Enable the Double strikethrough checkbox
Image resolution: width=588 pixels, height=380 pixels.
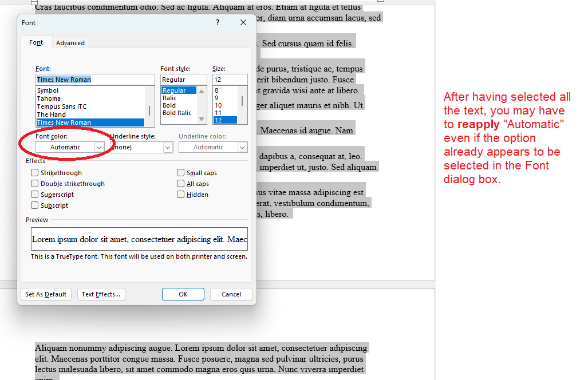pyautogui.click(x=34, y=184)
